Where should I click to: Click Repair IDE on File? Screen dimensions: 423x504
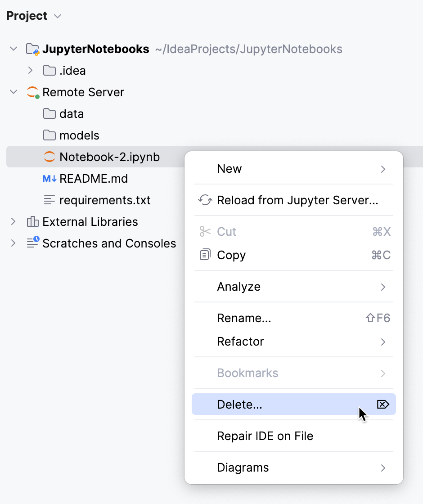265,436
